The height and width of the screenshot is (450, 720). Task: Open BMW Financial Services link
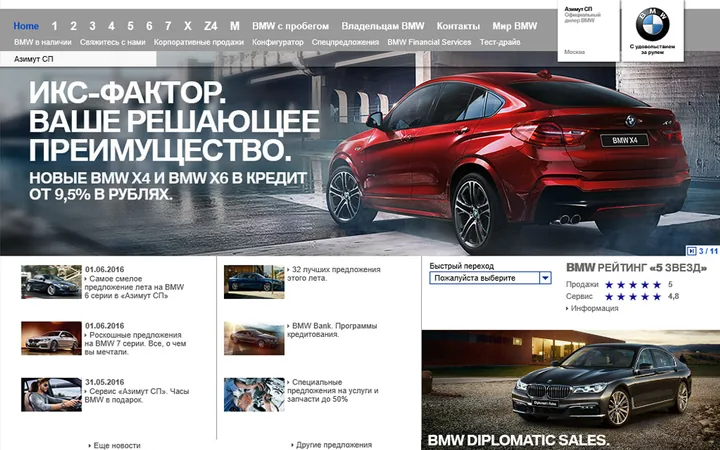click(x=429, y=42)
